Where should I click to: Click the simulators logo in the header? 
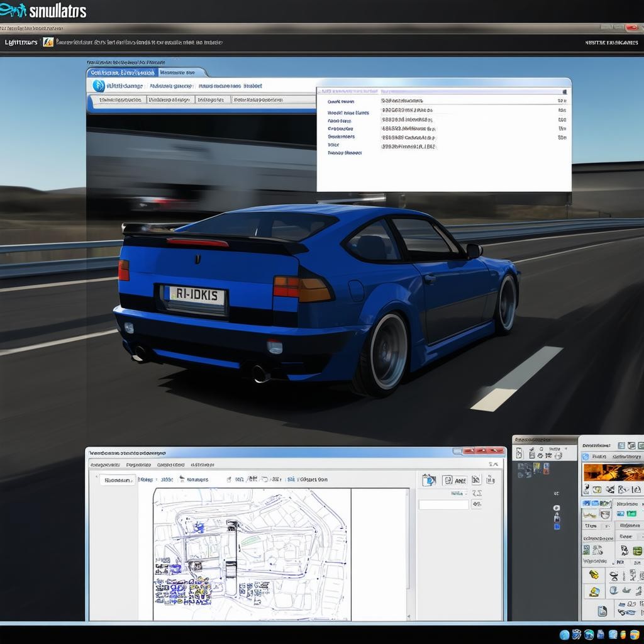click(44, 11)
